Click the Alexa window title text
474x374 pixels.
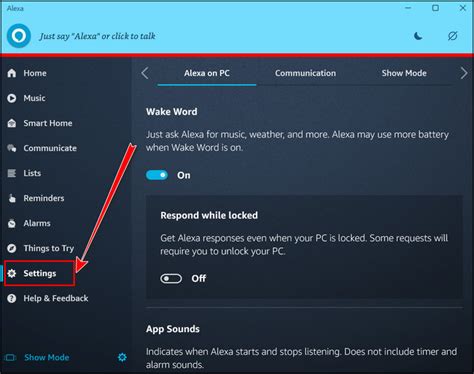15,8
